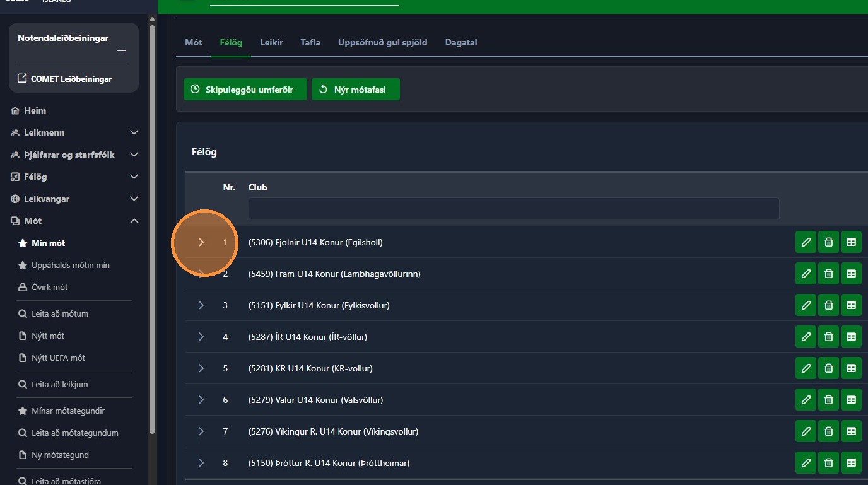
Task: Select the Félög tab
Action: pyautogui.click(x=231, y=42)
